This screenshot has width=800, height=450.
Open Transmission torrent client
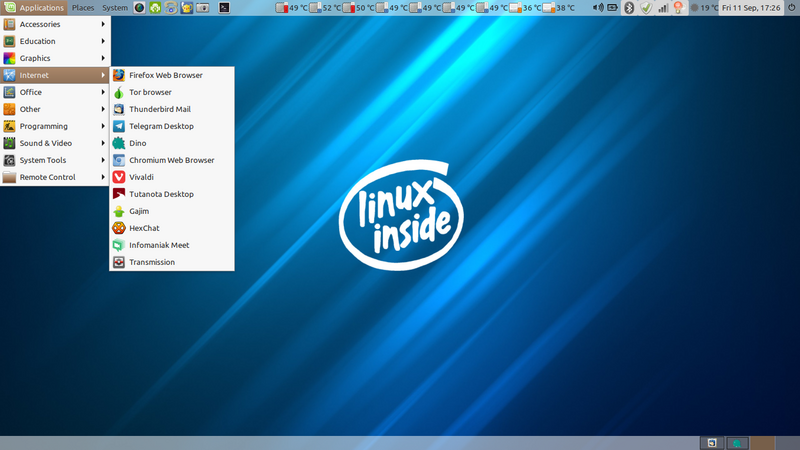point(172,262)
